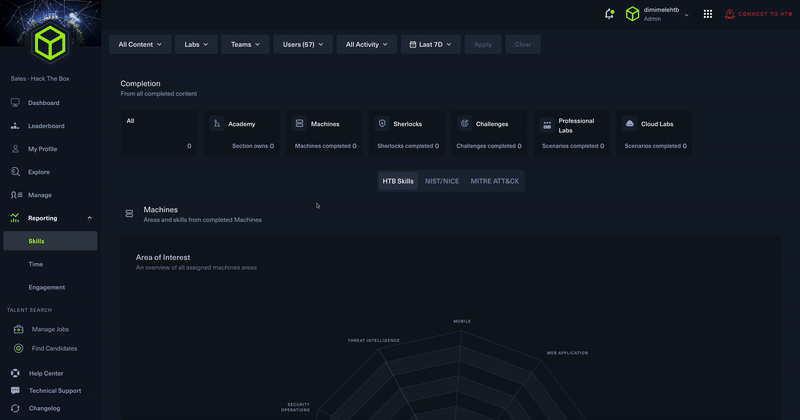Open Find Candidates link
Viewport: 800px width, 420px height.
pyautogui.click(x=54, y=348)
